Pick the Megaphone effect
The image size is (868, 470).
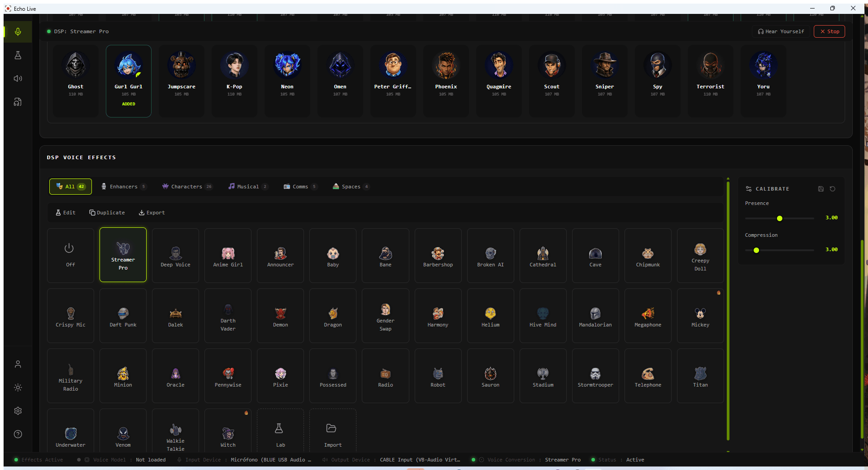(648, 316)
